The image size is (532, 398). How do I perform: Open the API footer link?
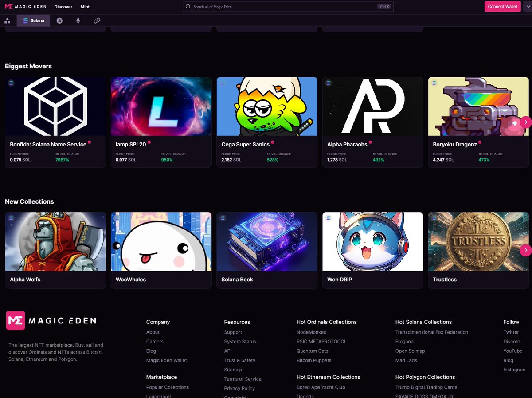[228, 351]
